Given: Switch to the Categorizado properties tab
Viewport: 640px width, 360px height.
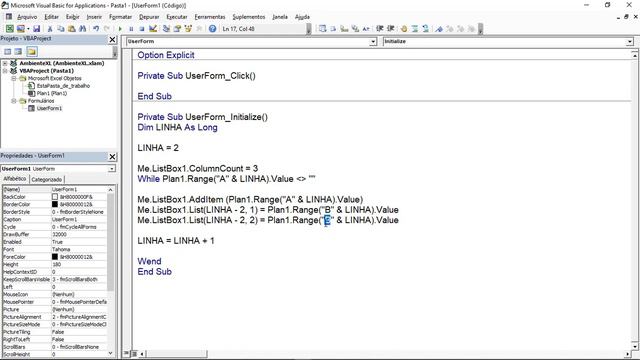Looking at the screenshot, I should click(47, 179).
